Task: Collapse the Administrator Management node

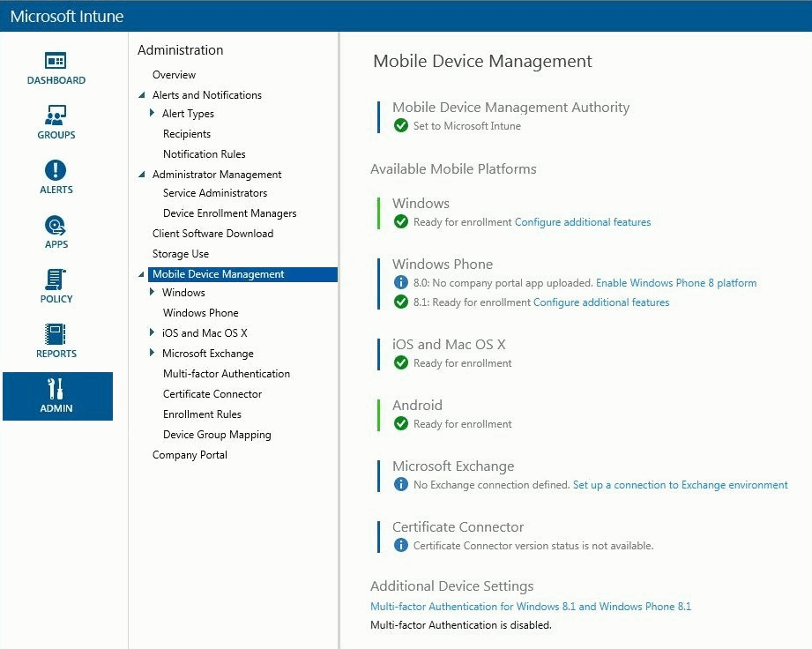Action: [141, 175]
